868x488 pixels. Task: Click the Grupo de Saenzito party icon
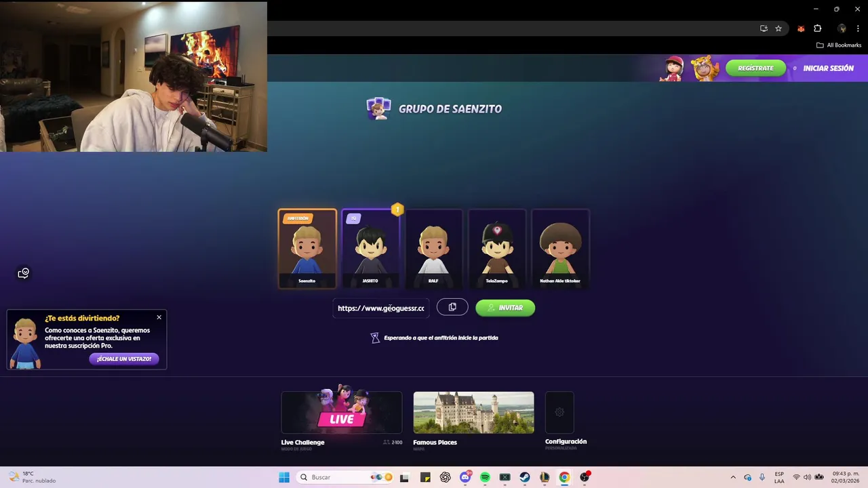coord(378,108)
